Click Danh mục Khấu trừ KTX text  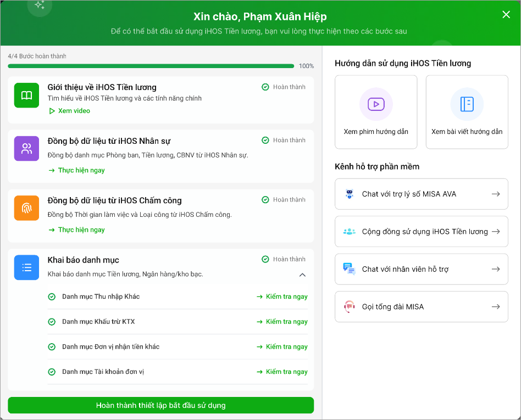pyautogui.click(x=98, y=322)
